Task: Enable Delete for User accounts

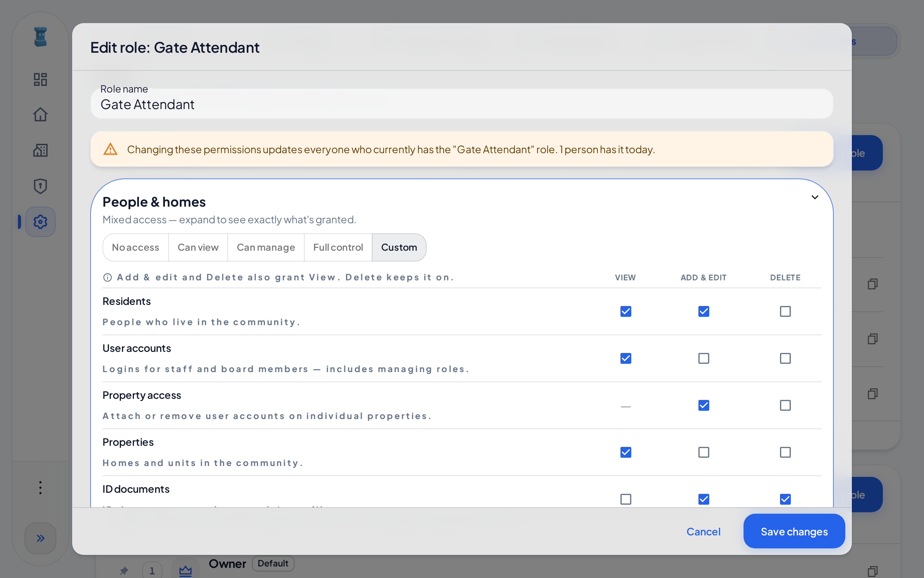Action: [x=785, y=359]
